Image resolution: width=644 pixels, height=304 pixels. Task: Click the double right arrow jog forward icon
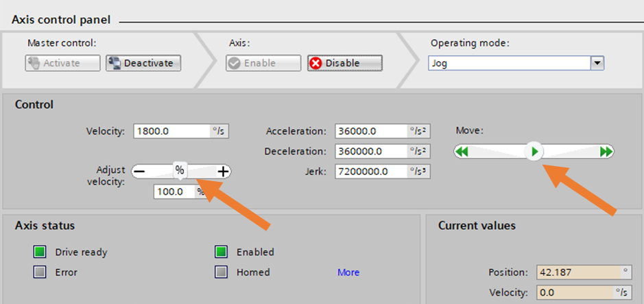(x=606, y=152)
